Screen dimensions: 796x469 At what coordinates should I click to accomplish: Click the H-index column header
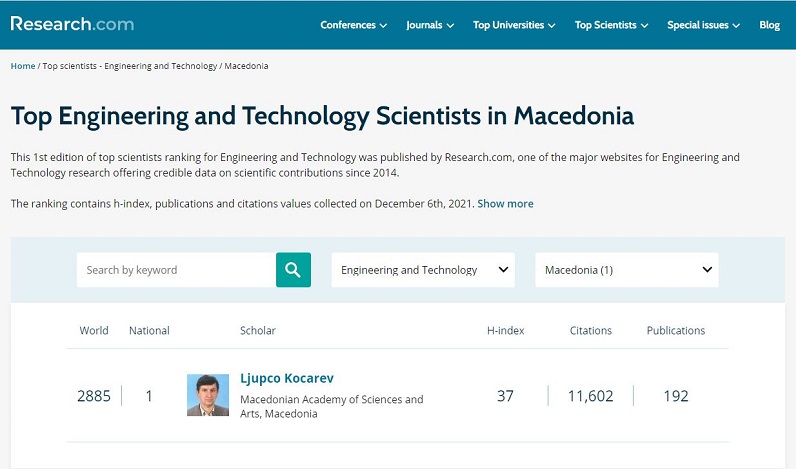(505, 331)
